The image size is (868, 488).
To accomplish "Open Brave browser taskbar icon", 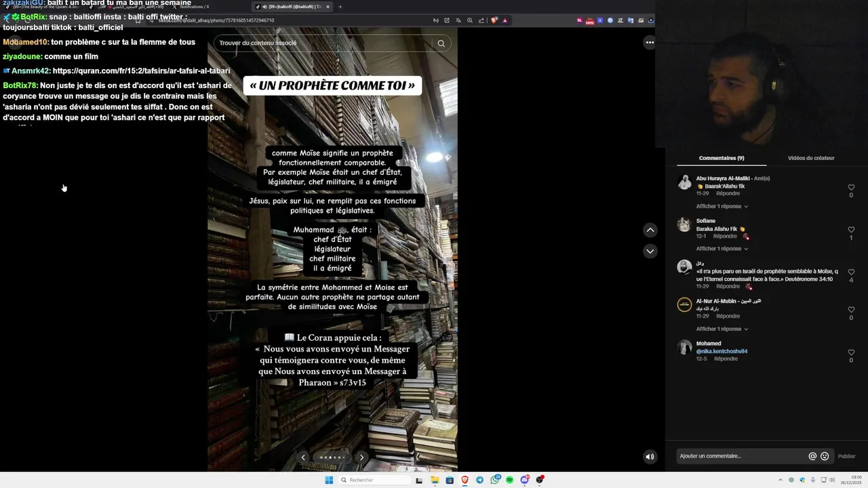I will pyautogui.click(x=465, y=480).
